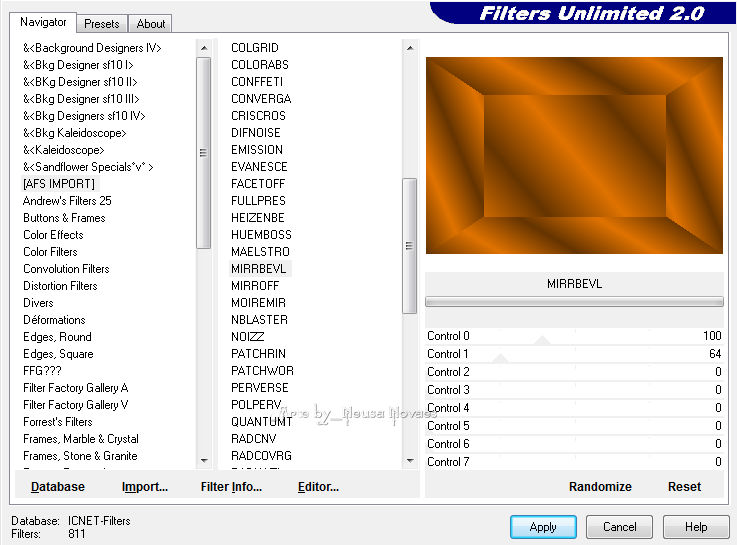Click the filter list scrollbar thumb

click(409, 246)
